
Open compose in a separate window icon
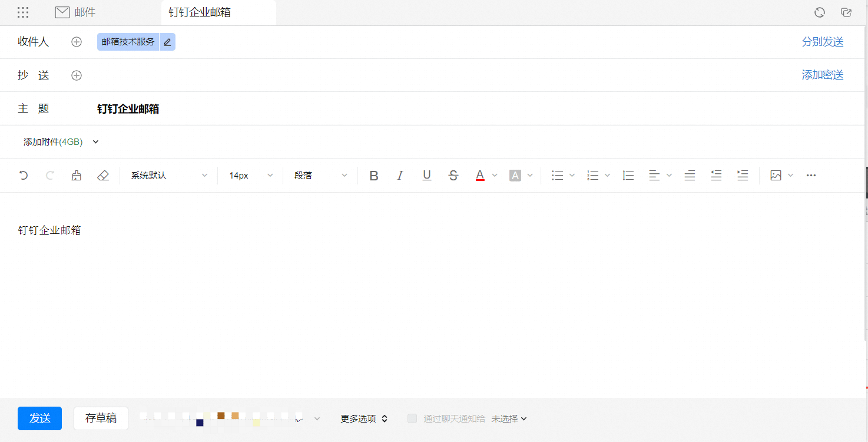(846, 12)
